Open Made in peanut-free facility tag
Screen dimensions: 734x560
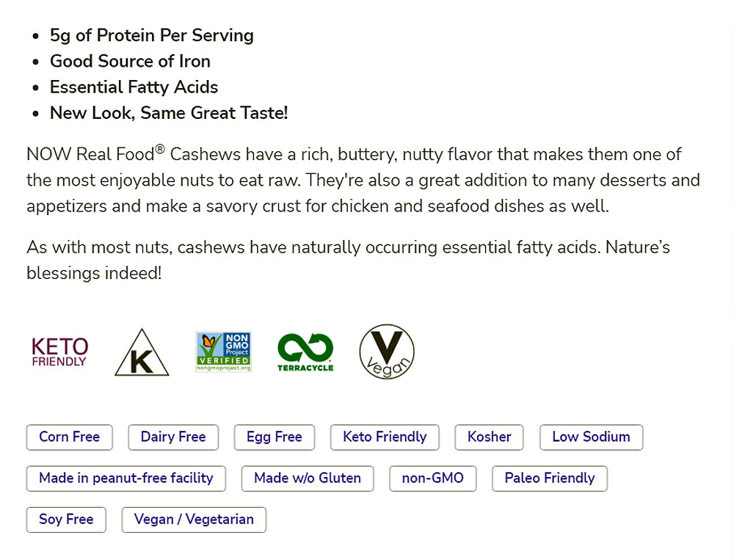click(126, 478)
